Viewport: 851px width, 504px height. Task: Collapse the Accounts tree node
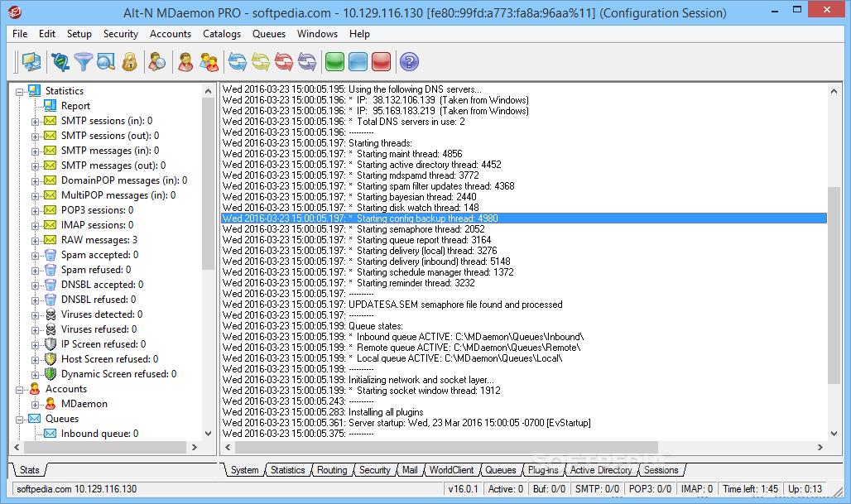point(20,390)
